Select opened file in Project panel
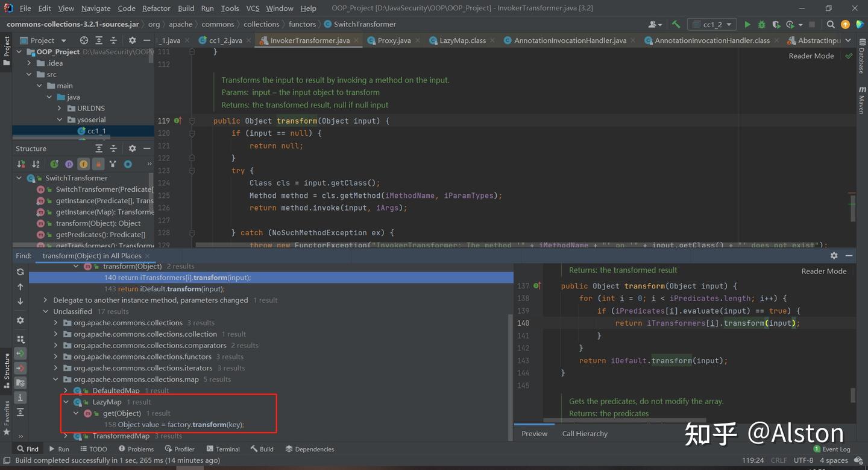Screen dimensions: 868x470 pos(84,40)
